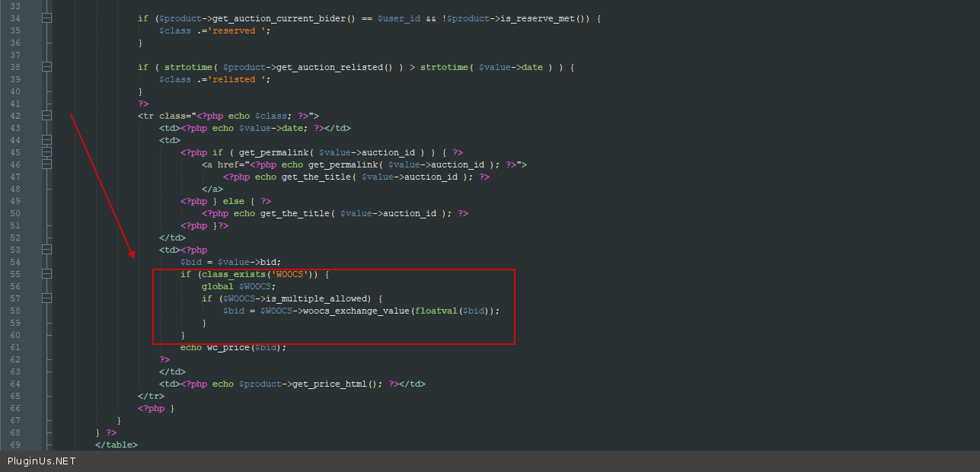Image resolution: width=980 pixels, height=472 pixels.
Task: Click the wc_price call on line 61
Action: click(x=228, y=347)
